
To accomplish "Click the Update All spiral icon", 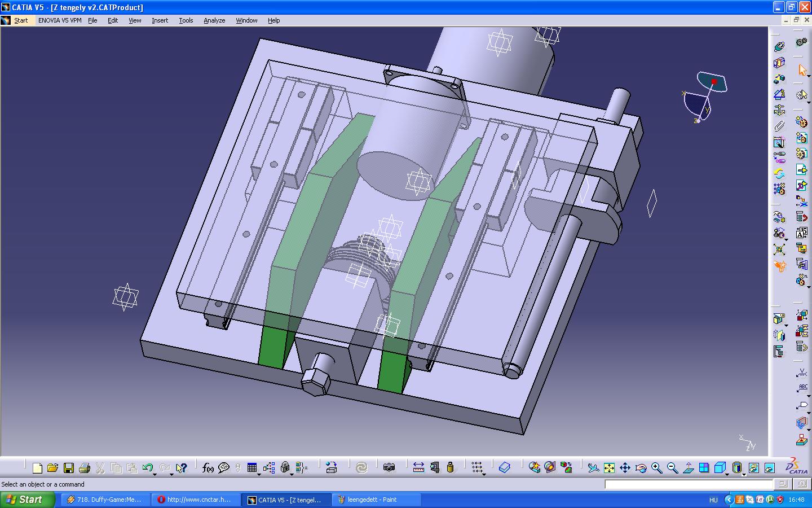I will click(361, 467).
